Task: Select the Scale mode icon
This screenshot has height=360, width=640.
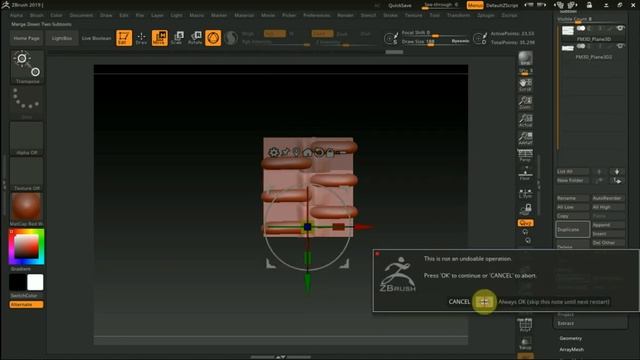Action: pos(177,38)
